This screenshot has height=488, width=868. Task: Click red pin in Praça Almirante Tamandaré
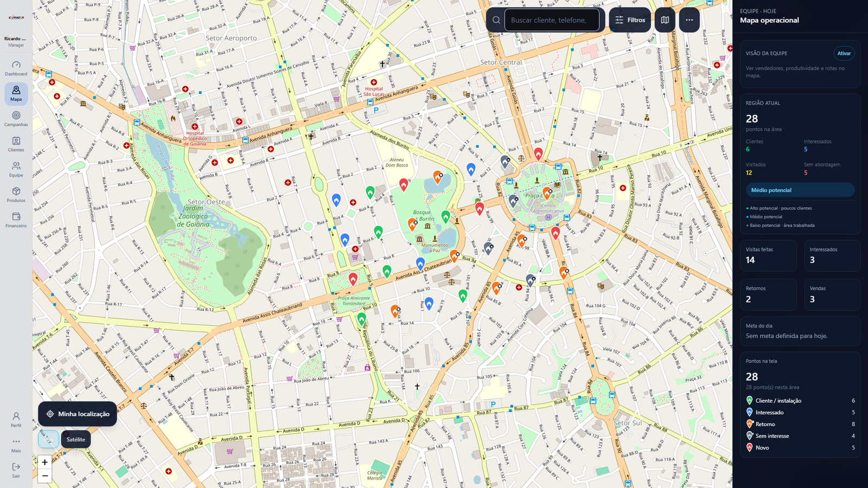coord(353,279)
